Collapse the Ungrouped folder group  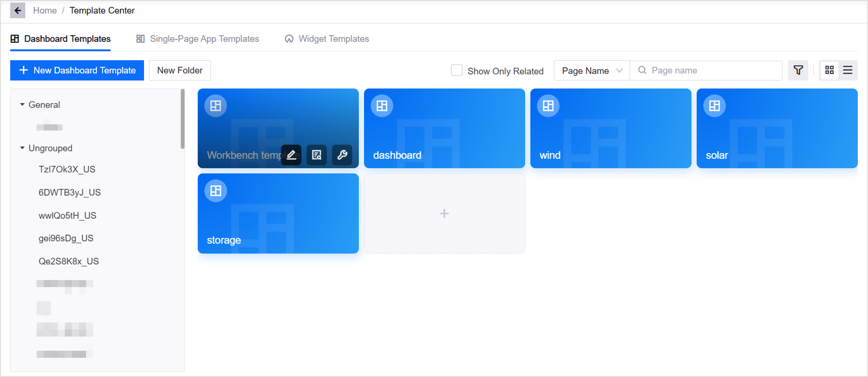tap(22, 148)
